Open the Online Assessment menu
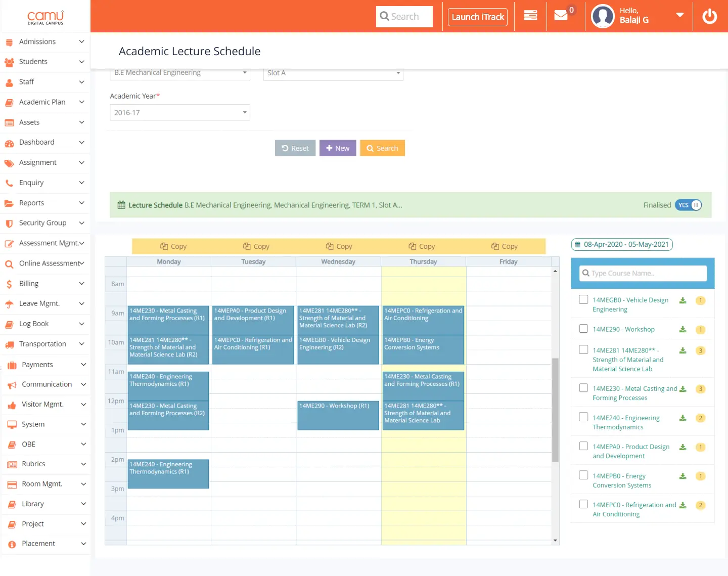Image resolution: width=728 pixels, height=576 pixels. [x=45, y=263]
